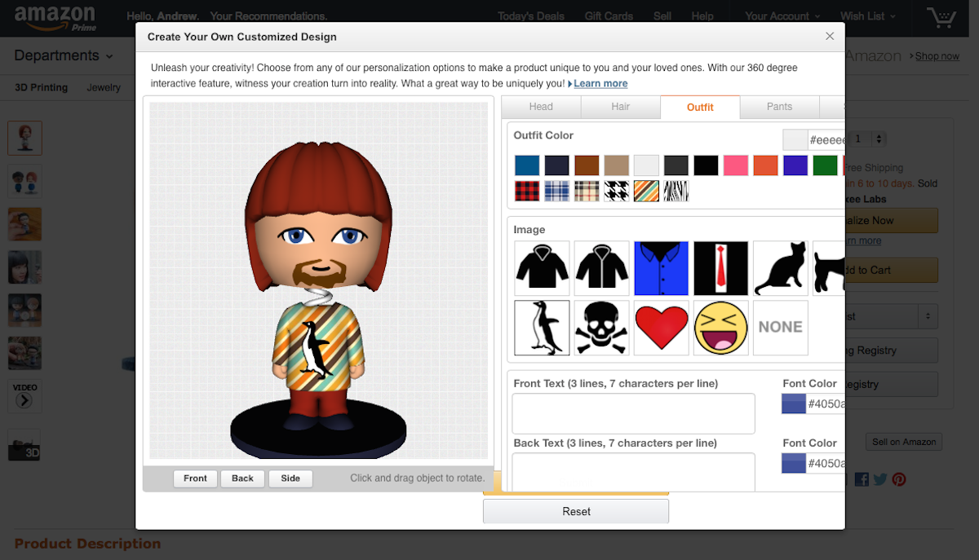Click the outfit color hex code field
This screenshot has height=560, width=979.
pyautogui.click(x=826, y=140)
